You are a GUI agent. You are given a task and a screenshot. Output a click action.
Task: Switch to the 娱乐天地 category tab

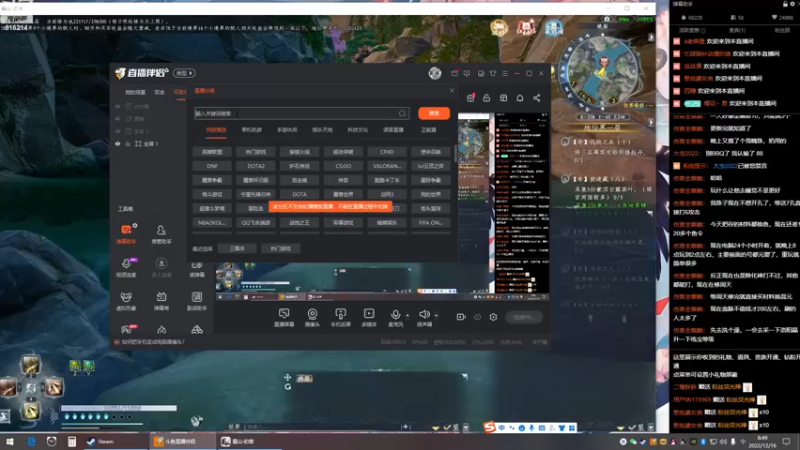click(x=322, y=130)
